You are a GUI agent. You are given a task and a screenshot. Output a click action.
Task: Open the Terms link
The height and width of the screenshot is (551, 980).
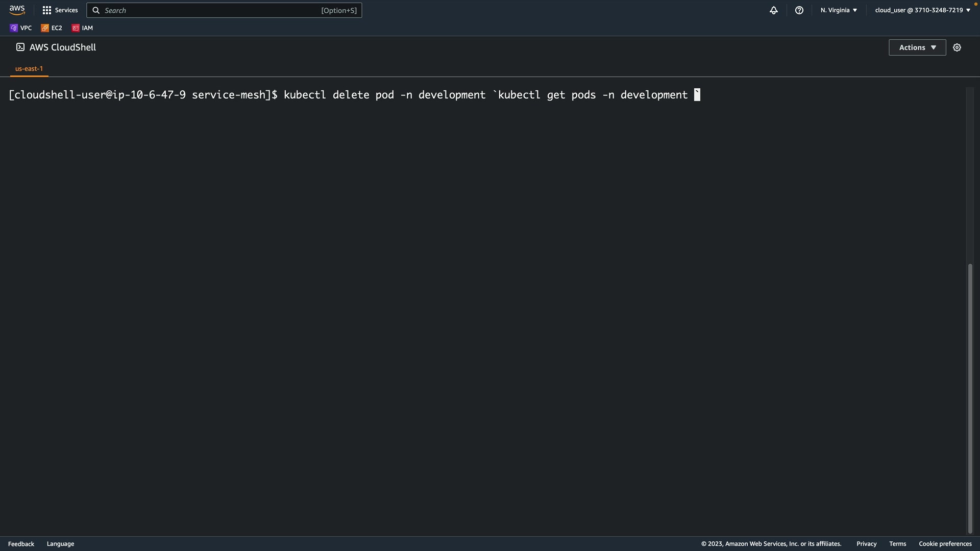pos(897,544)
